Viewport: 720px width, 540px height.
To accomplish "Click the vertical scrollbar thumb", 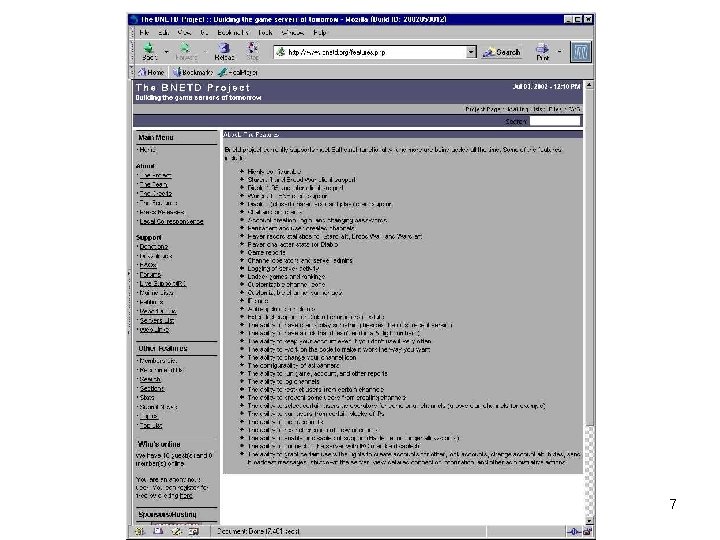I will point(589,257).
